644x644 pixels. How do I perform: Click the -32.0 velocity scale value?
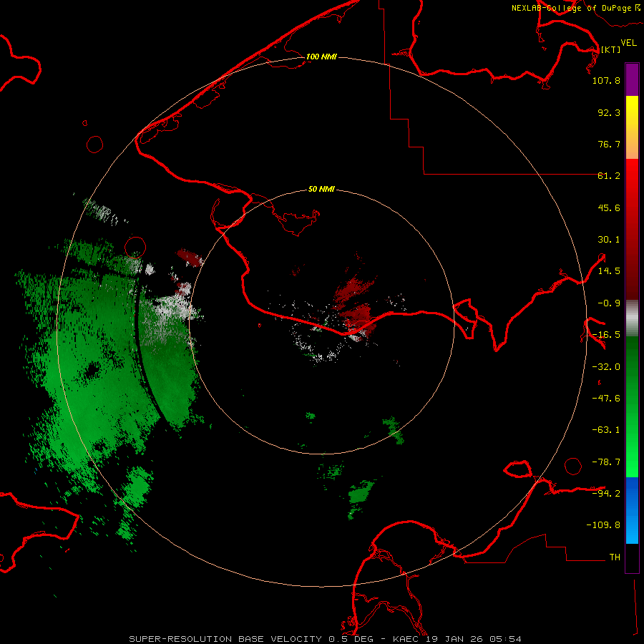606,367
